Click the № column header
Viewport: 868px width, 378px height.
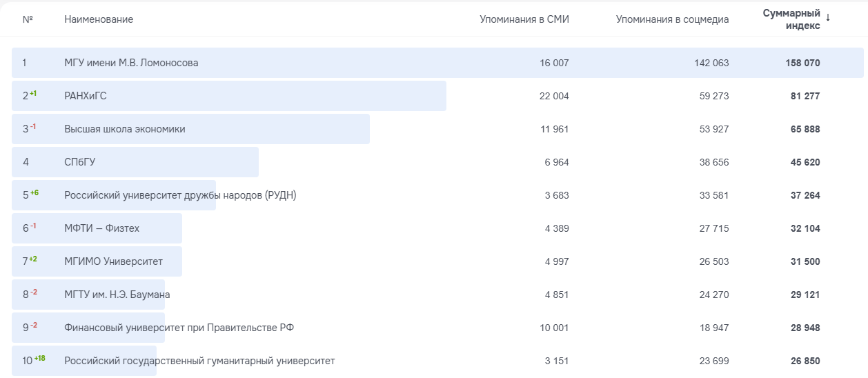[28, 19]
